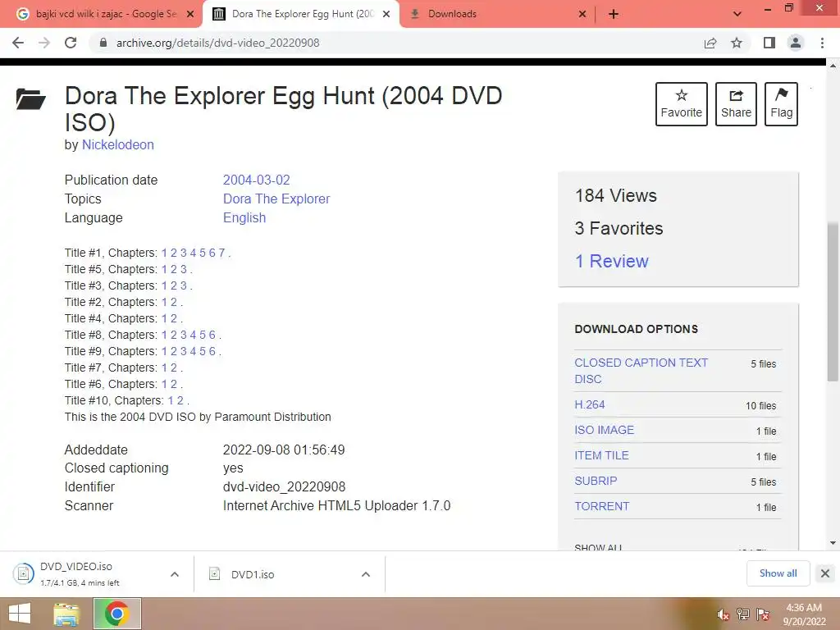Open the tab search chevron

pos(737,14)
